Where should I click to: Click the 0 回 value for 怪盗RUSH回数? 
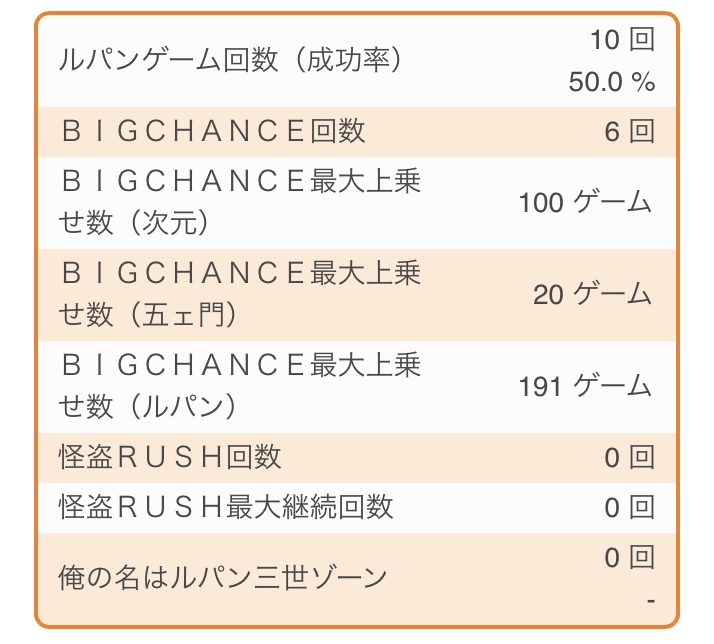(630, 457)
